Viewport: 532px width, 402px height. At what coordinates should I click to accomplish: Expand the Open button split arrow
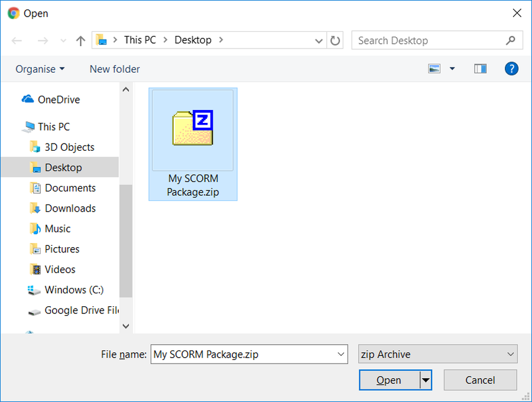coord(426,380)
